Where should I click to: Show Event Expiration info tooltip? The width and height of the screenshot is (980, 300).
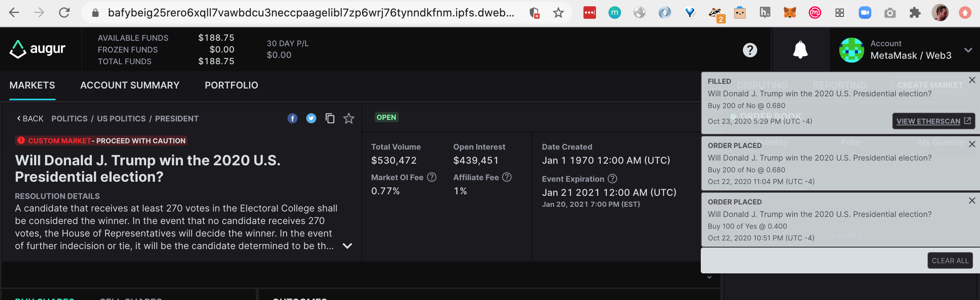(x=612, y=179)
